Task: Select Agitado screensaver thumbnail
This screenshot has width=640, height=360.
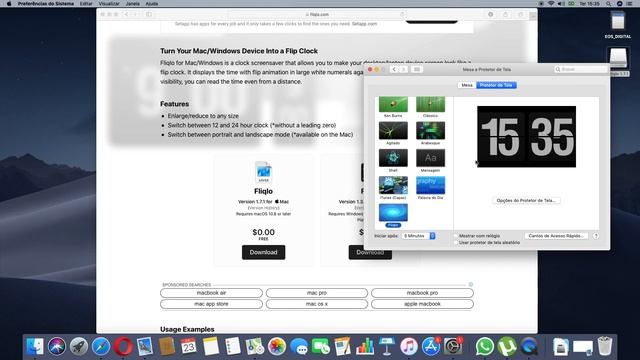Action: (393, 131)
